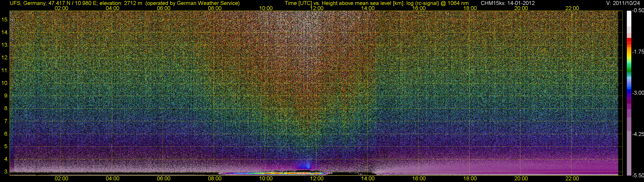Click the '10:00' label on the upper time axis
Image resolution: width=644 pixels, height=182 pixels.
266,8
